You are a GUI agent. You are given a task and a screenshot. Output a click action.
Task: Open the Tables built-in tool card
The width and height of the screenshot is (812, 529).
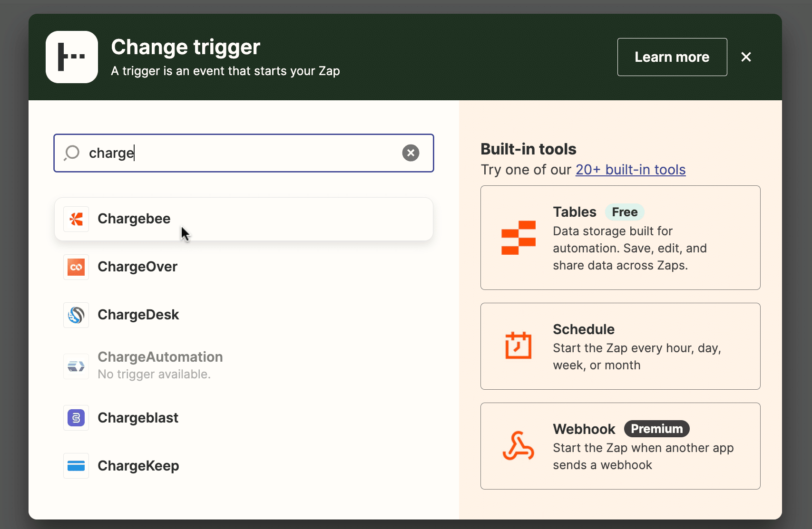[620, 238]
